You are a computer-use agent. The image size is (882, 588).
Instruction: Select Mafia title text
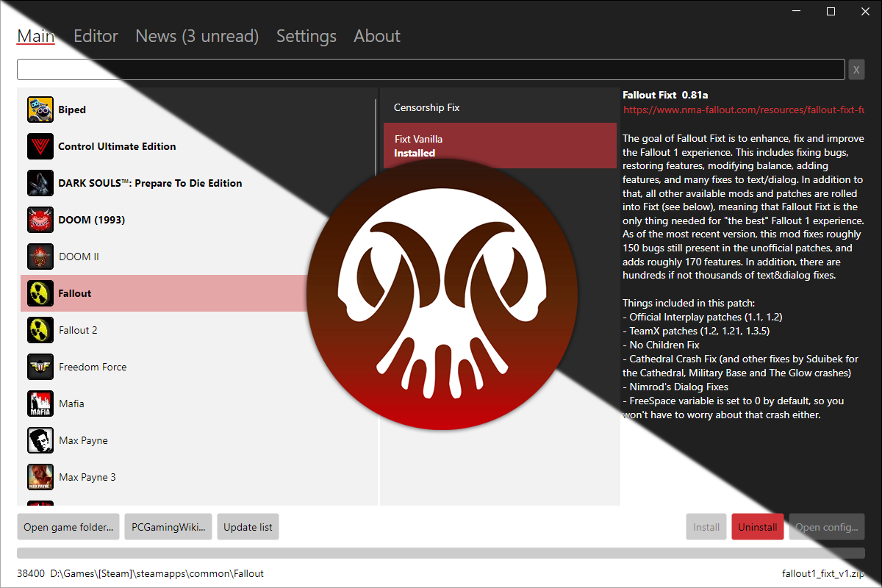pos(71,404)
